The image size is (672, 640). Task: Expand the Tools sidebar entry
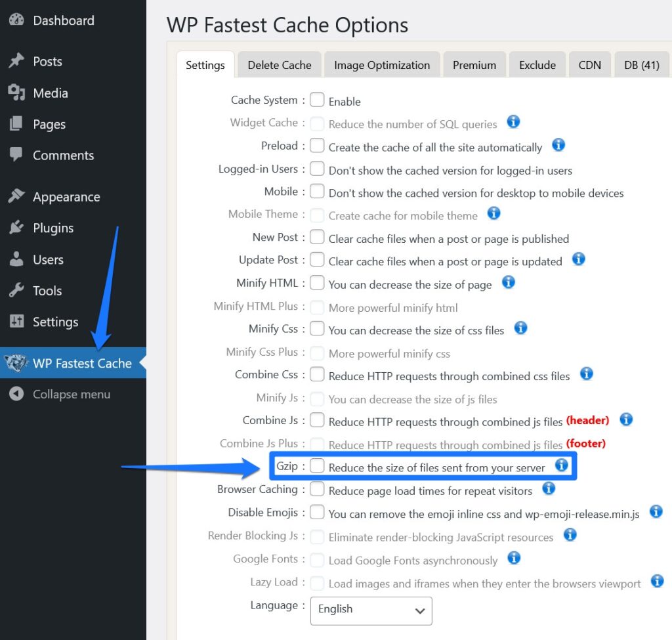coord(48,291)
